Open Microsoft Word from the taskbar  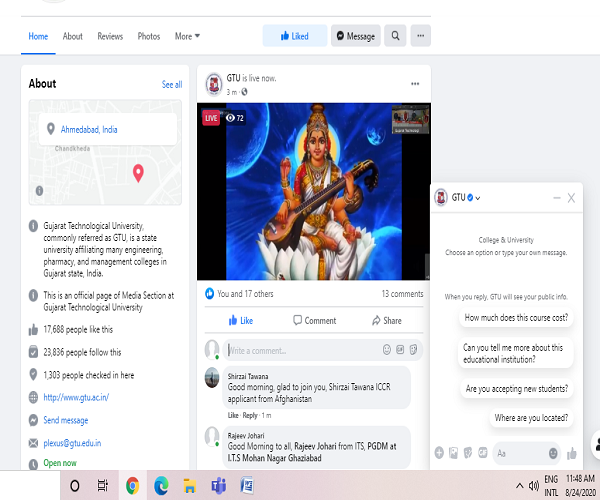click(x=247, y=485)
